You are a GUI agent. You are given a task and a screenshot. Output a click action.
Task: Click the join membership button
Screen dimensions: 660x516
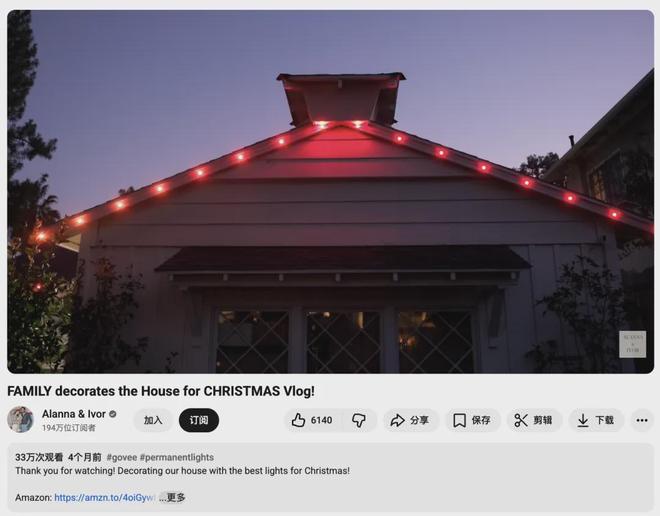[153, 420]
